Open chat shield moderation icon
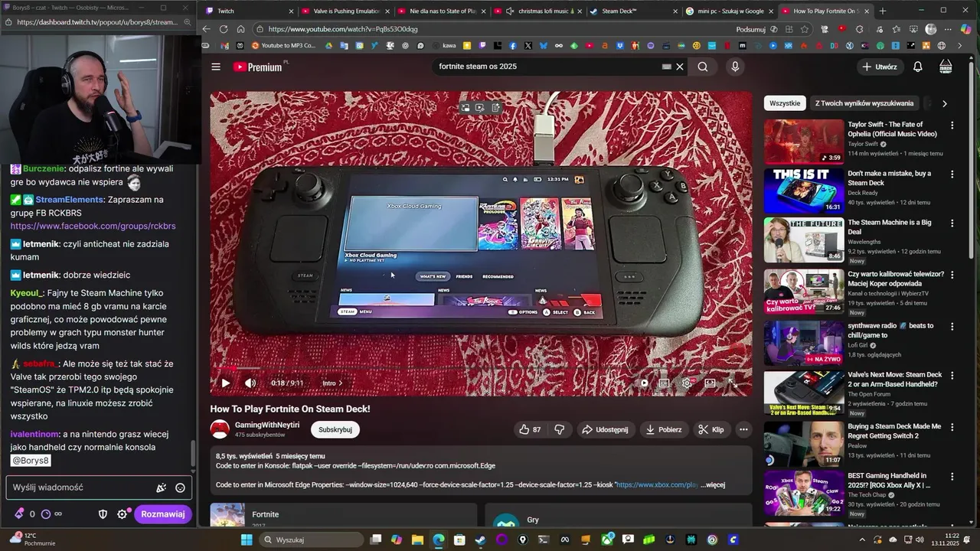 pyautogui.click(x=103, y=514)
